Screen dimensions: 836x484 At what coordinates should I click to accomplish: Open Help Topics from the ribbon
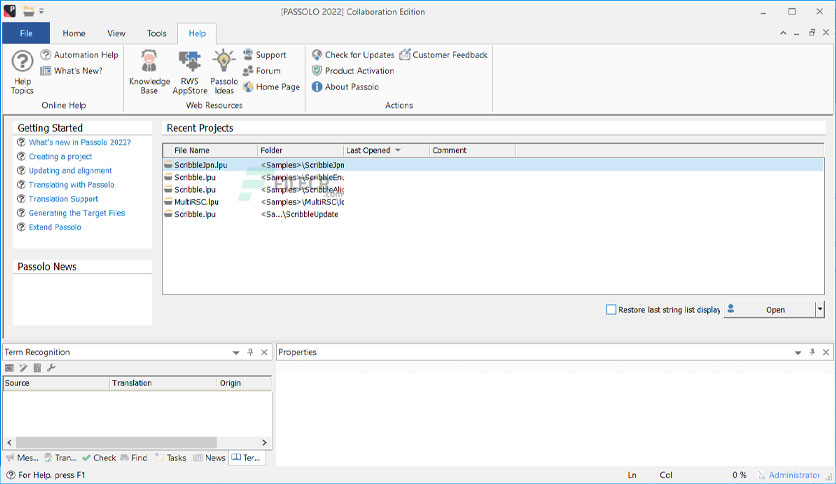point(22,72)
